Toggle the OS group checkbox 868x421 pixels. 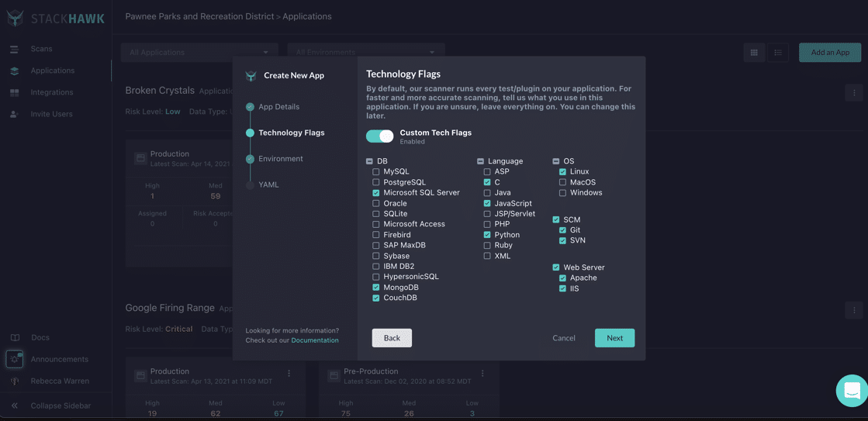pos(556,161)
